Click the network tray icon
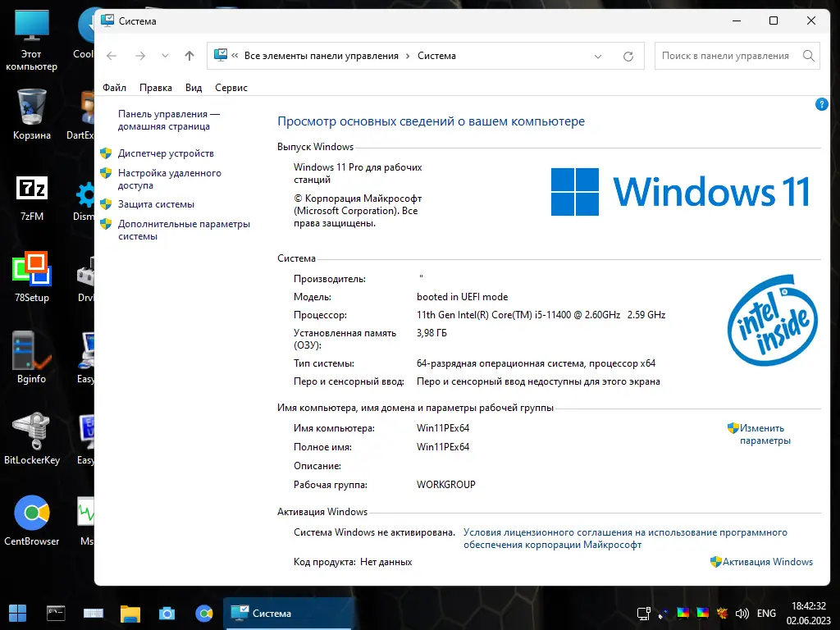The width and height of the screenshot is (840, 630). click(x=643, y=614)
